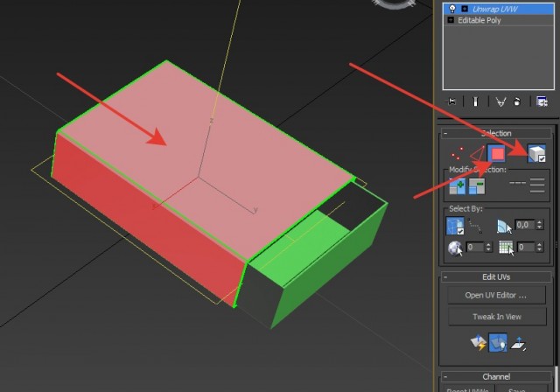Open Configure Modifier Sets
This screenshot has height=392, width=560.
tap(542, 101)
